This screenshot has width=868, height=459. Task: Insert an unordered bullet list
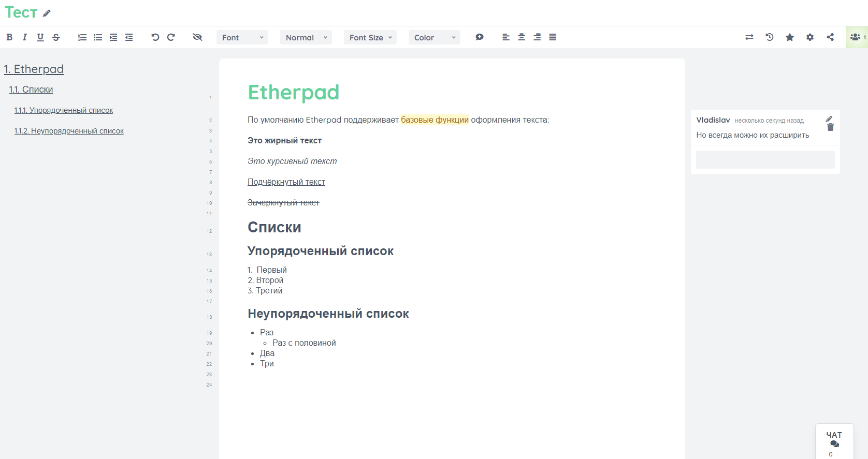pyautogui.click(x=98, y=37)
